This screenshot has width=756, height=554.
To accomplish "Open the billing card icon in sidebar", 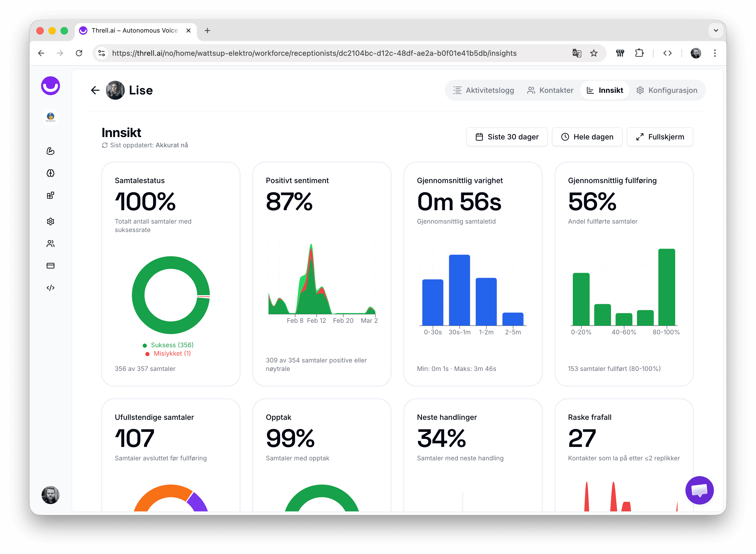I will coord(50,266).
